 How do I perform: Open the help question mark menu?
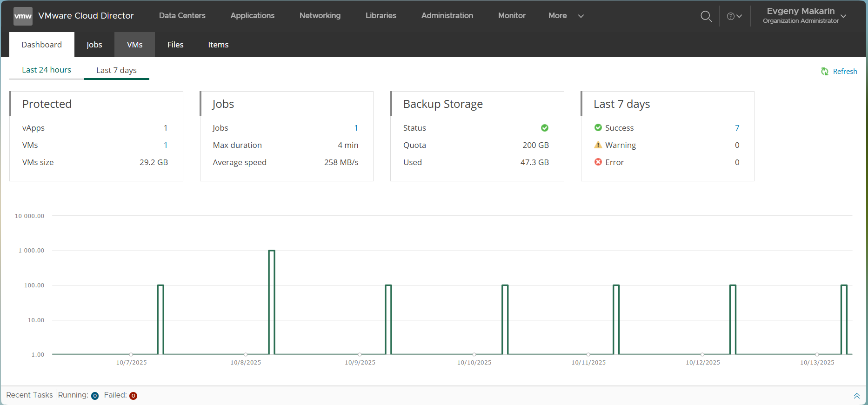click(734, 16)
